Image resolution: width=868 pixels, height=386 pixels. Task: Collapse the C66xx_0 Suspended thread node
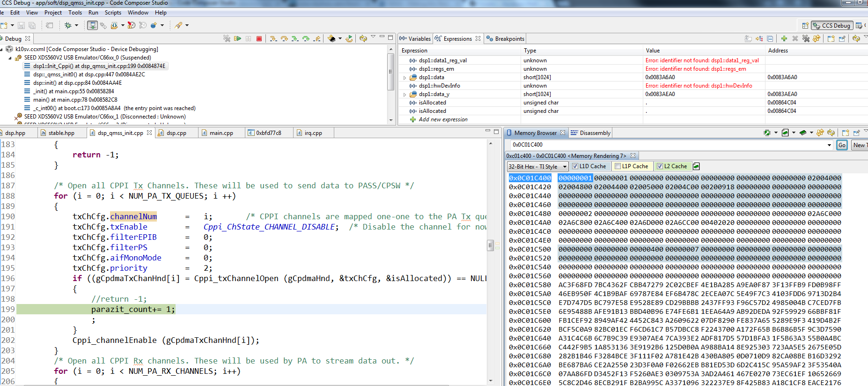pyautogui.click(x=10, y=58)
